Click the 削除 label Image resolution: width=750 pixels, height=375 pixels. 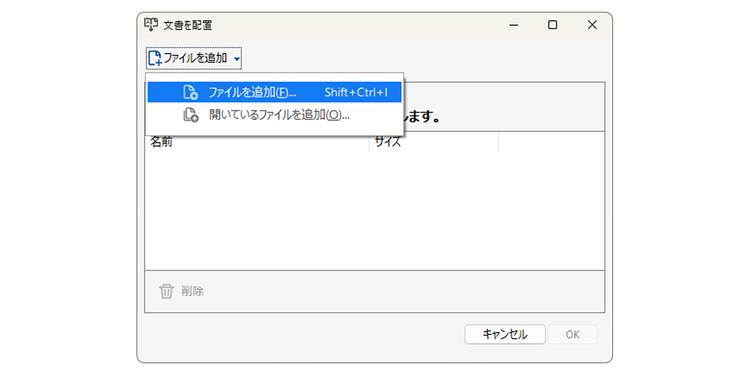(192, 291)
